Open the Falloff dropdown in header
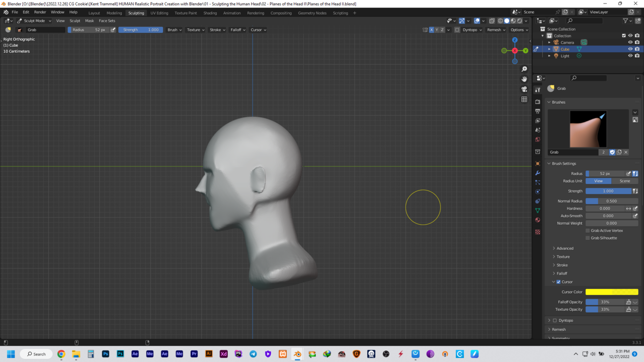This screenshot has width=644, height=362. (237, 30)
